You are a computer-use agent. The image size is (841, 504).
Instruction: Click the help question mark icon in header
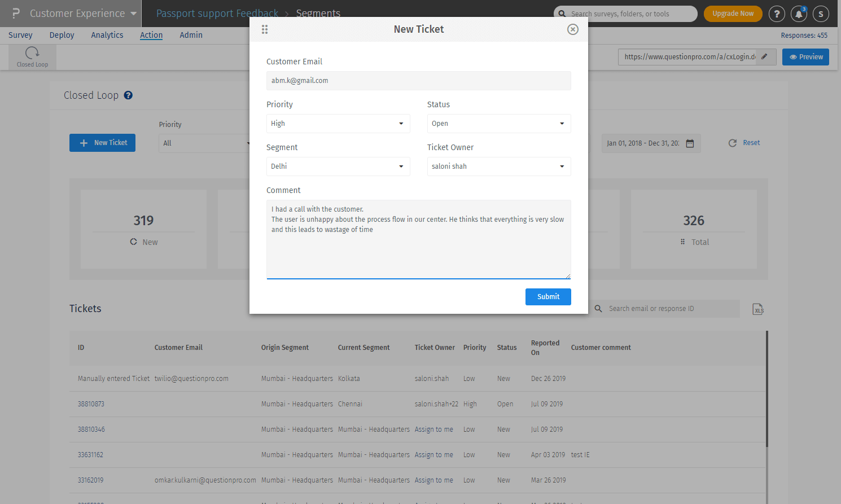coord(777,14)
